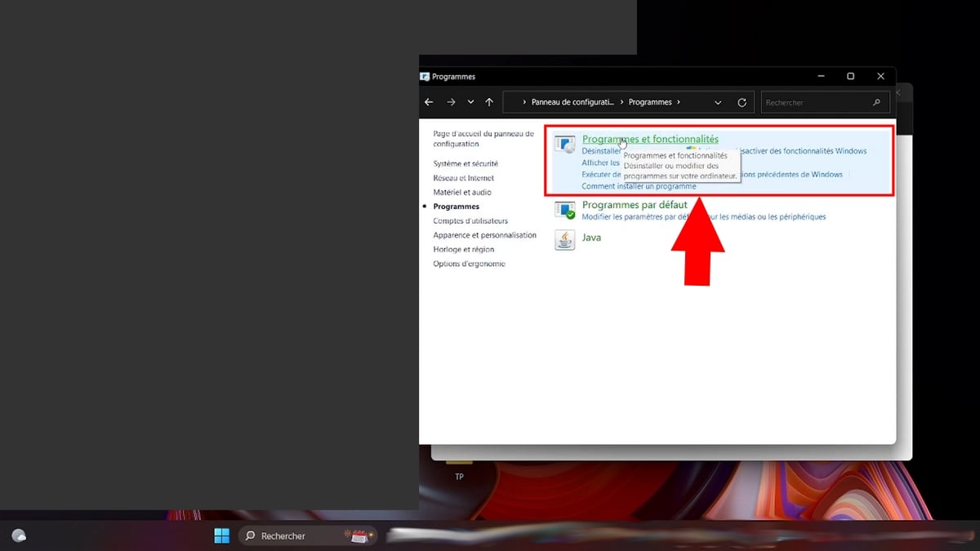Open the Programmes et fonctionnalités heading link
This screenshot has width=980, height=551.
point(650,140)
